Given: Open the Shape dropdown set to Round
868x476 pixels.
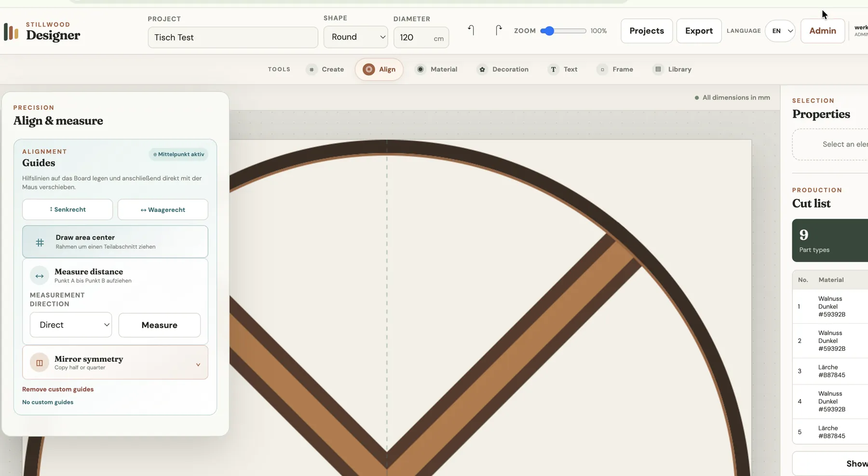Looking at the screenshot, I should (356, 37).
